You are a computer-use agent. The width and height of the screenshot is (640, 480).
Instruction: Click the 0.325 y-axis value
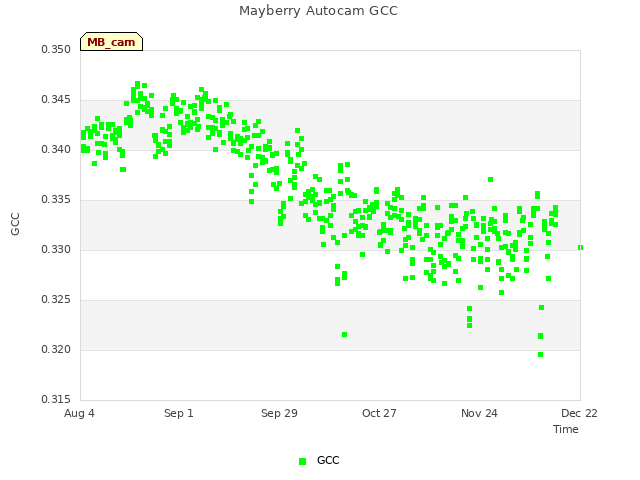coord(56,300)
